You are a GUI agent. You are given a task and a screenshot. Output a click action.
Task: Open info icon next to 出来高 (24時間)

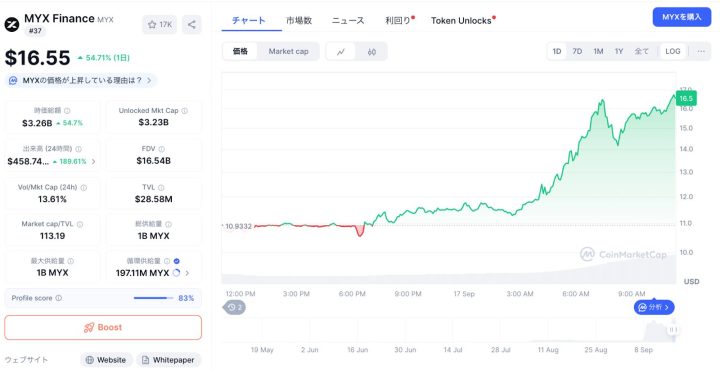point(79,149)
